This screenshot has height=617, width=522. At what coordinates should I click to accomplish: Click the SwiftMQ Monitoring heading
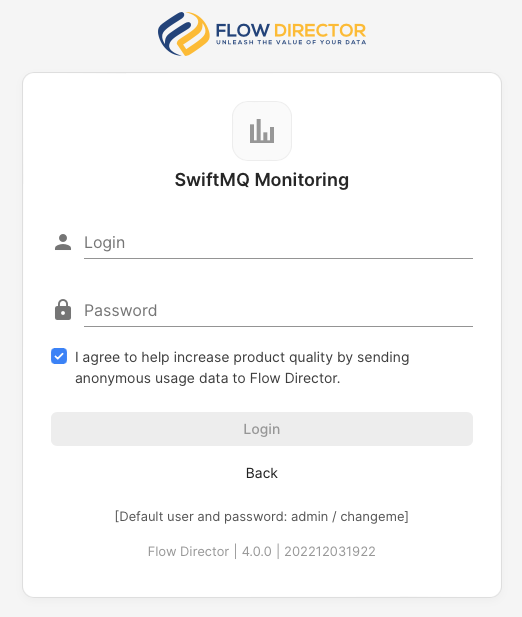pos(262,180)
